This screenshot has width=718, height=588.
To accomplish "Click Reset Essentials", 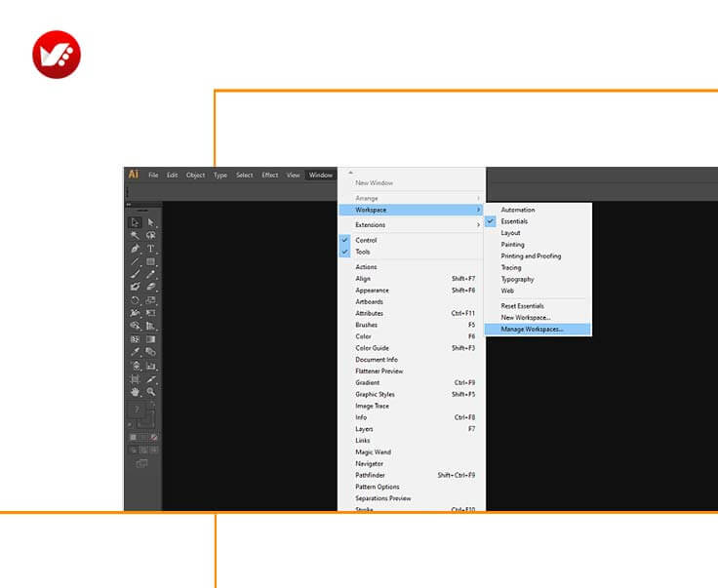I will (538, 305).
